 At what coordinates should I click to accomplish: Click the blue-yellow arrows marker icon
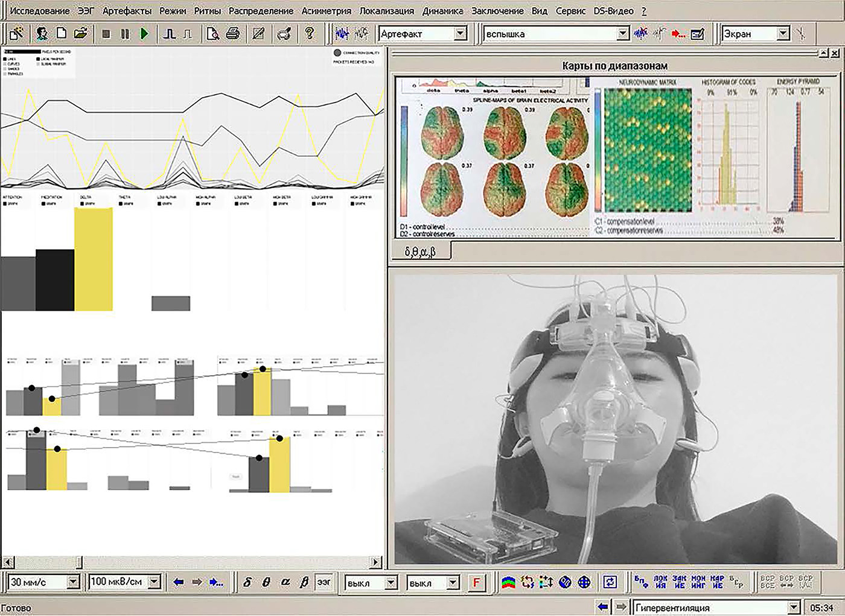pos(546,582)
